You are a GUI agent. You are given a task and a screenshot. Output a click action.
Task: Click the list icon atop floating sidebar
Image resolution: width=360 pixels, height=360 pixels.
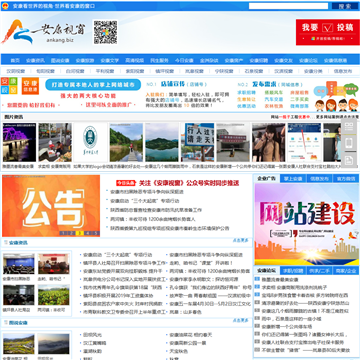coord(349,127)
